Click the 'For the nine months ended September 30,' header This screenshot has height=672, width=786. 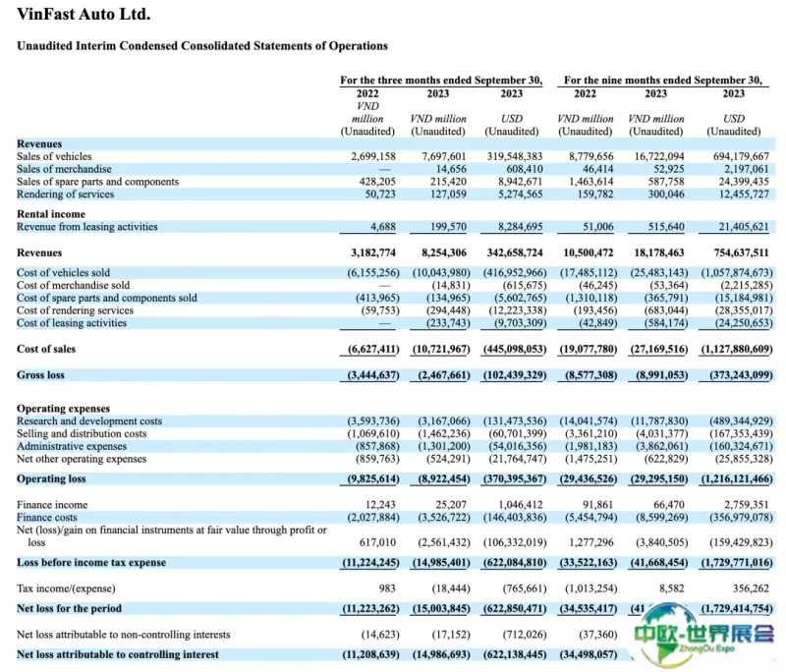(662, 81)
